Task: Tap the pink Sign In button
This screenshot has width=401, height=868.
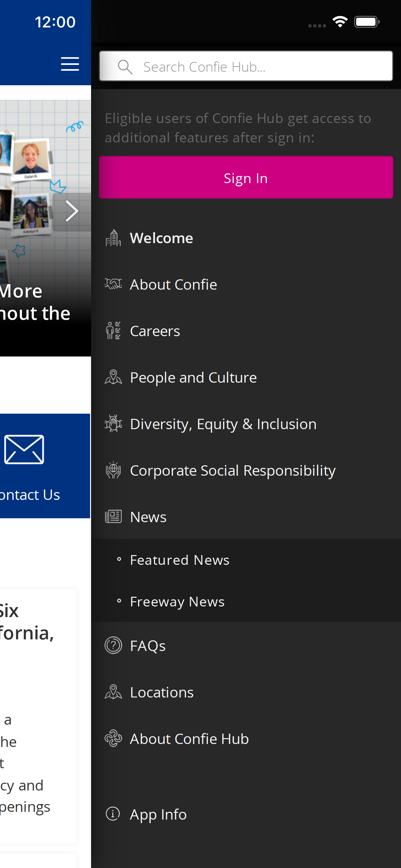Action: [x=246, y=177]
